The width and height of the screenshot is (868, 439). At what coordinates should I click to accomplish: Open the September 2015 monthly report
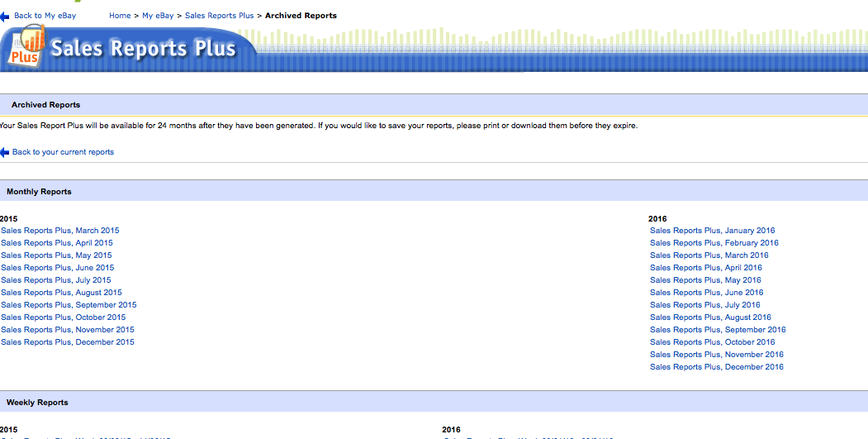(69, 305)
